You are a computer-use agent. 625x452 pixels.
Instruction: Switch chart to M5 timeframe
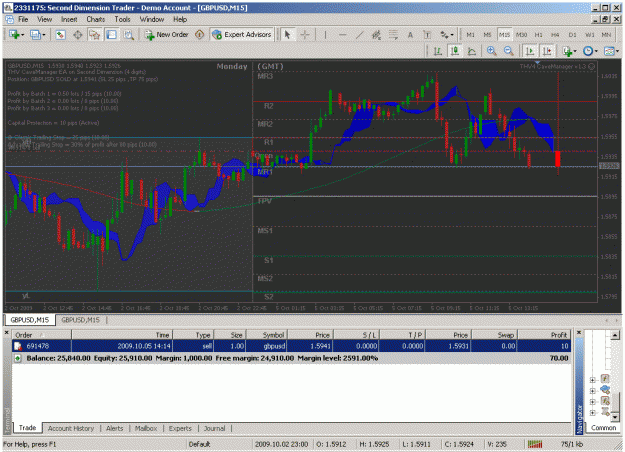(487, 35)
